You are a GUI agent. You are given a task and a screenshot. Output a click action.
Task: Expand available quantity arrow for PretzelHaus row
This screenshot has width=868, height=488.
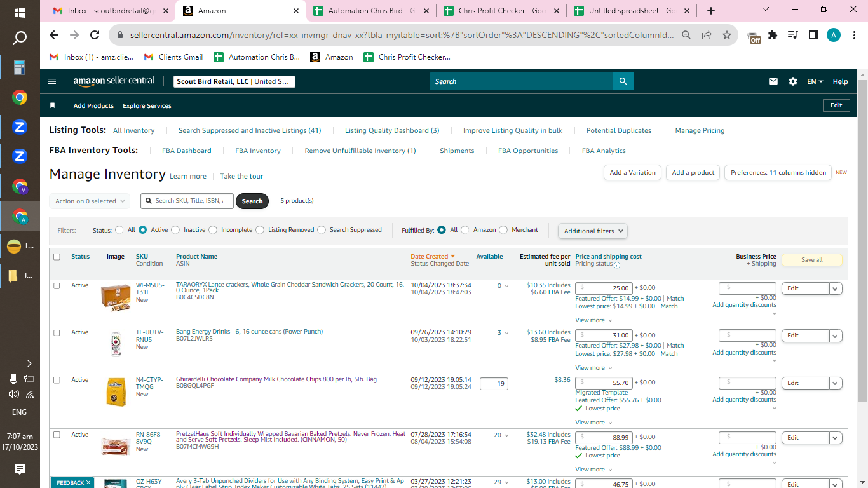[506, 435]
